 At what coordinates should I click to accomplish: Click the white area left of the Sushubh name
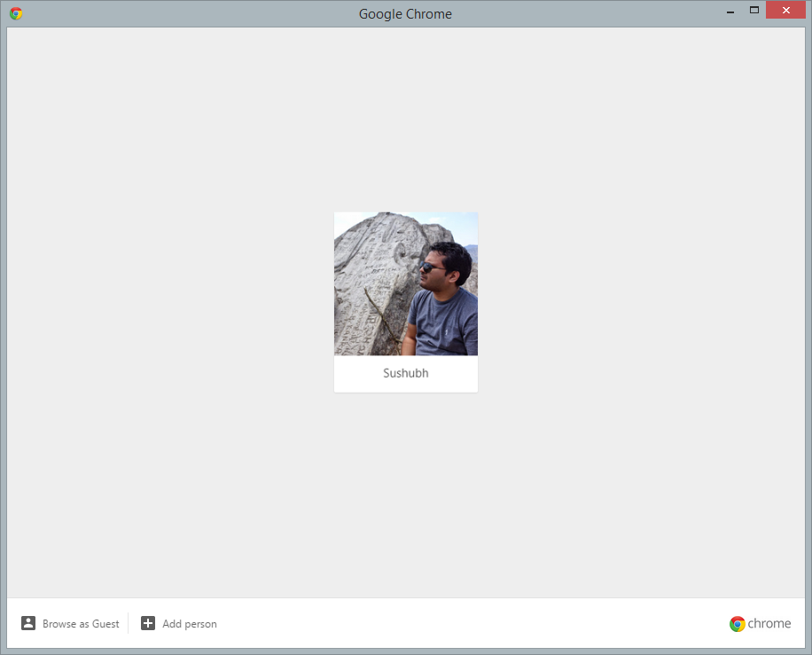(356, 373)
